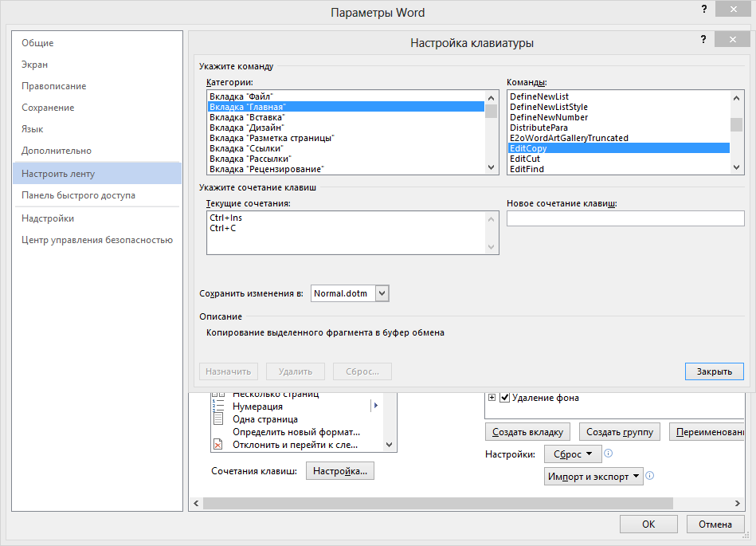Open Панель быстрого доступа section

96,195
